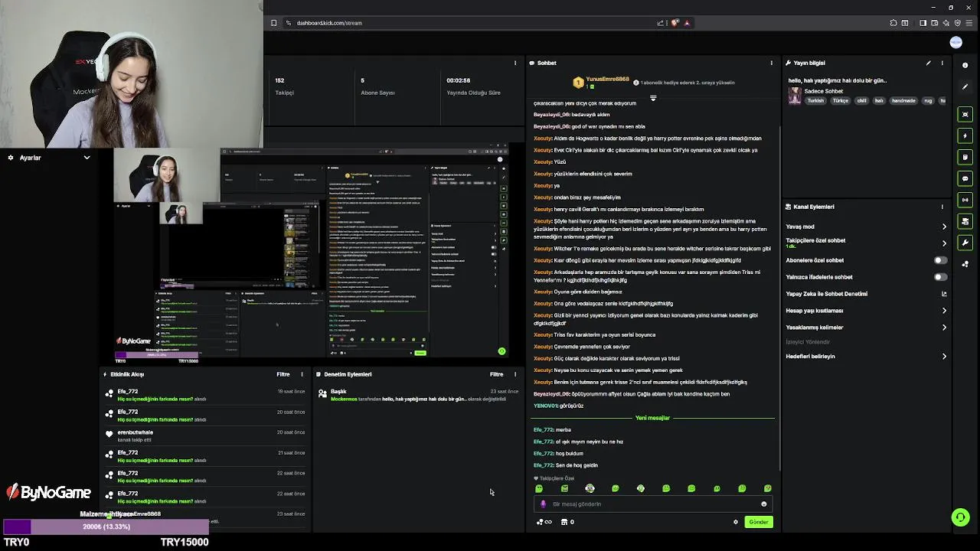Click the Takipçi count 152 stat
The width and height of the screenshot is (980, 551).
point(284,86)
